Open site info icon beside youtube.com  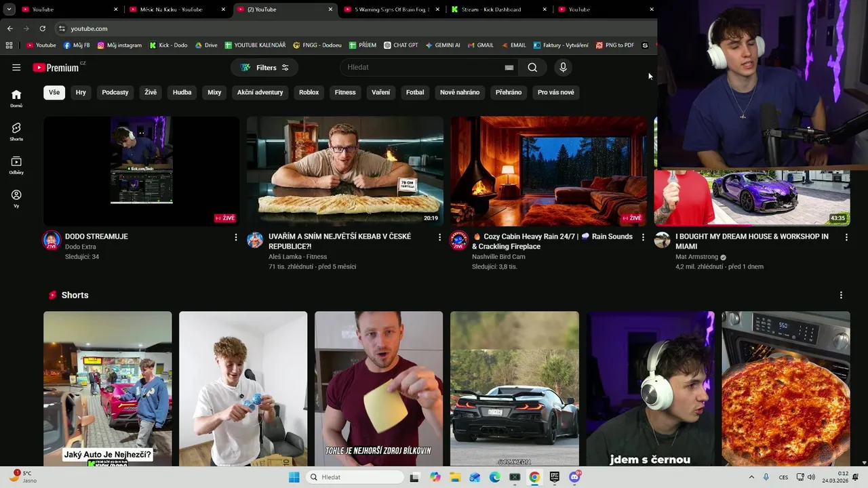click(x=62, y=28)
